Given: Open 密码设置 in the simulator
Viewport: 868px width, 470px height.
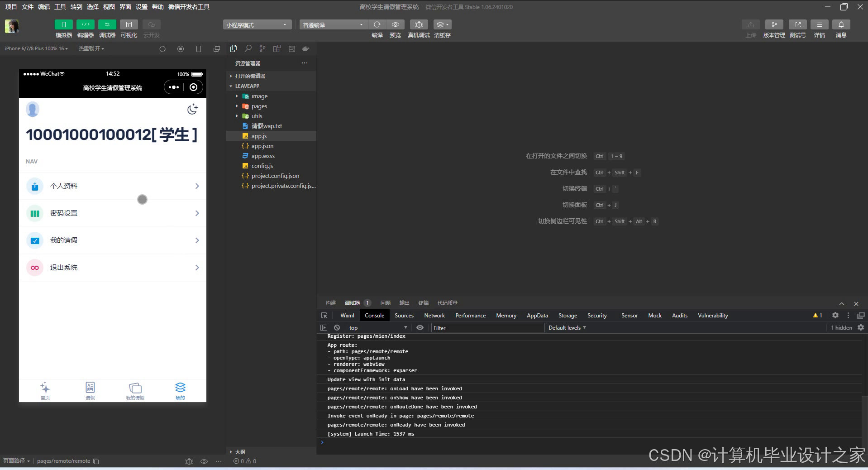Looking at the screenshot, I should [x=113, y=213].
